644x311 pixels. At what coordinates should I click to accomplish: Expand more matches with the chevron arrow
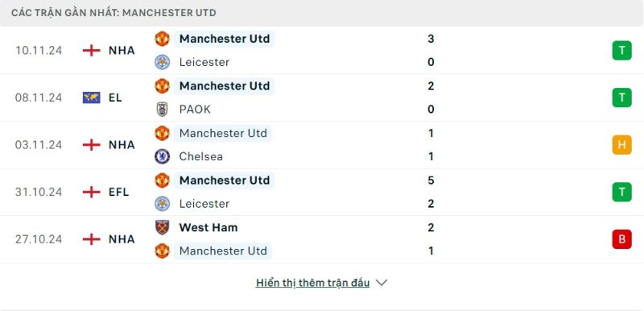pyautogui.click(x=382, y=283)
